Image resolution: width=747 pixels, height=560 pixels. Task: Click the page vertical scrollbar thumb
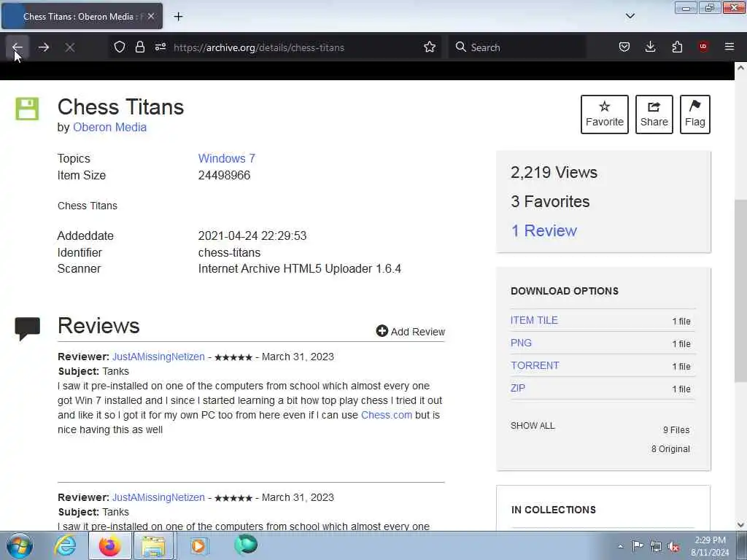tap(740, 290)
